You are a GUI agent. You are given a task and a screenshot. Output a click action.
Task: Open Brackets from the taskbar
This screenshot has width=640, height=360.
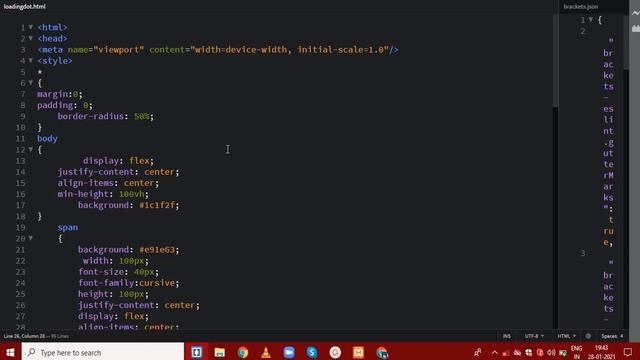196,352
